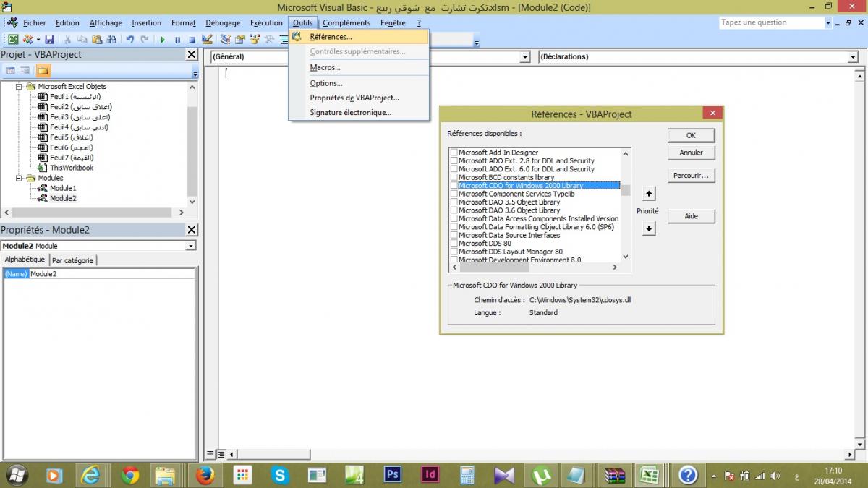Choose Options... from Outils menu
The width and height of the screenshot is (868, 488).
point(359,84)
